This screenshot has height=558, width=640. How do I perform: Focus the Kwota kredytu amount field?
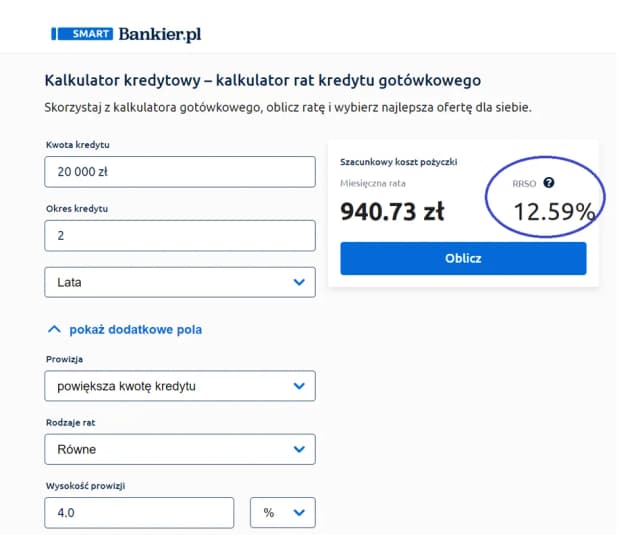pos(180,171)
